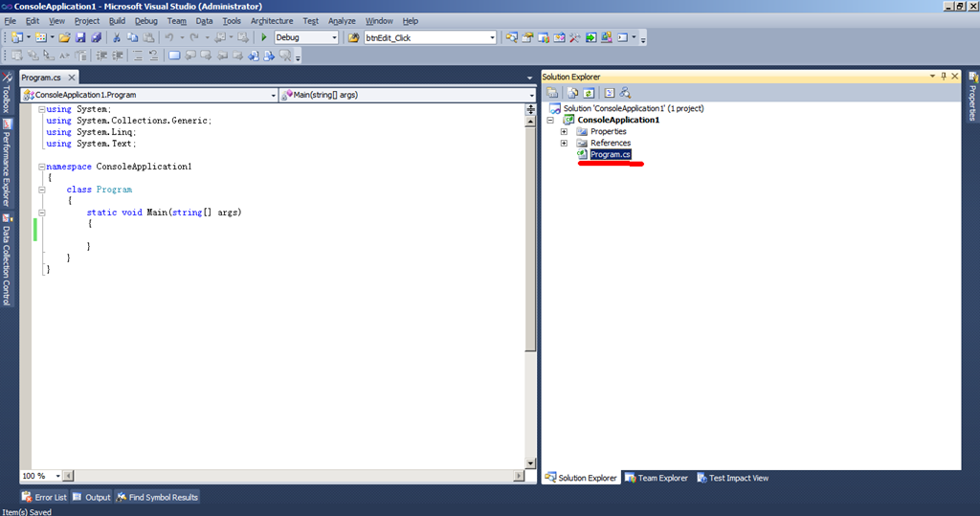This screenshot has width=980, height=516.
Task: Click the Open File folder icon
Action: tap(65, 37)
